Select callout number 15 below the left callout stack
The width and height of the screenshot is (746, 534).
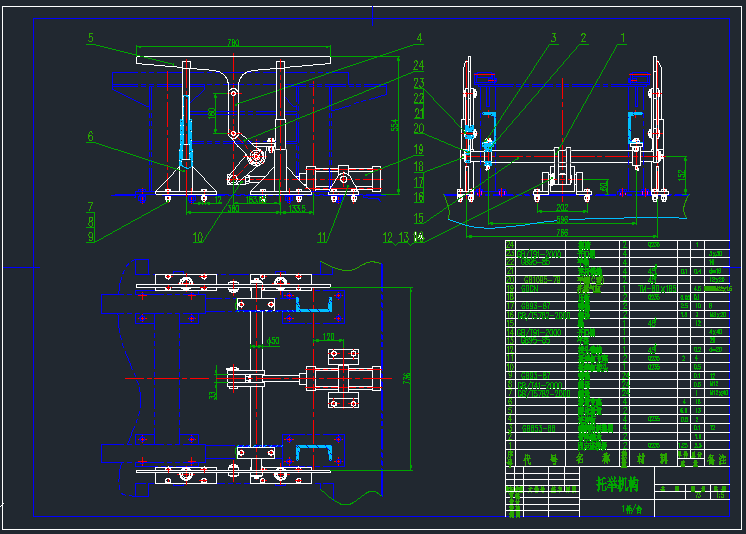pos(419,218)
